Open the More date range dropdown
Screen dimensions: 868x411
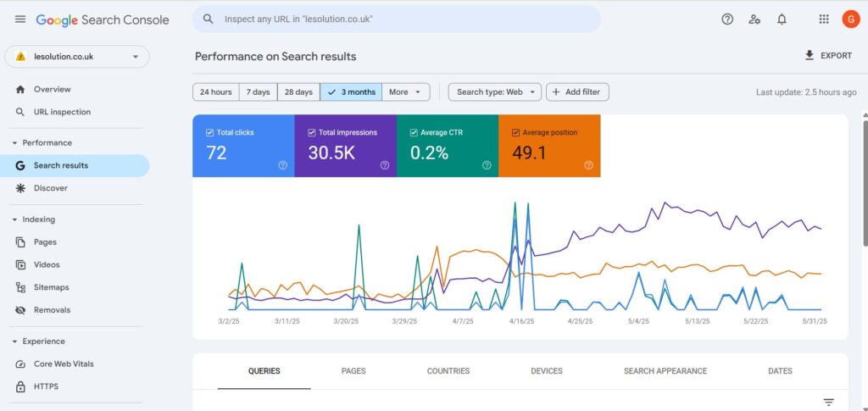click(406, 92)
